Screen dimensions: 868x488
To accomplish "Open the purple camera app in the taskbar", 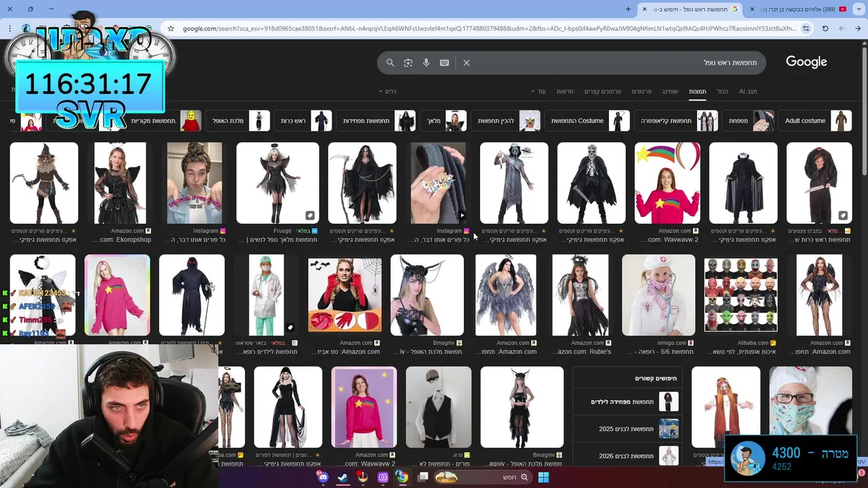I will pyautogui.click(x=382, y=477).
